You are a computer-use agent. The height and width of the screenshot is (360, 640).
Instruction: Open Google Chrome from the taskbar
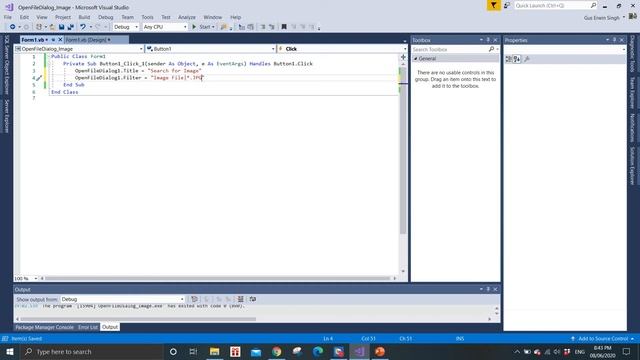pos(277,351)
